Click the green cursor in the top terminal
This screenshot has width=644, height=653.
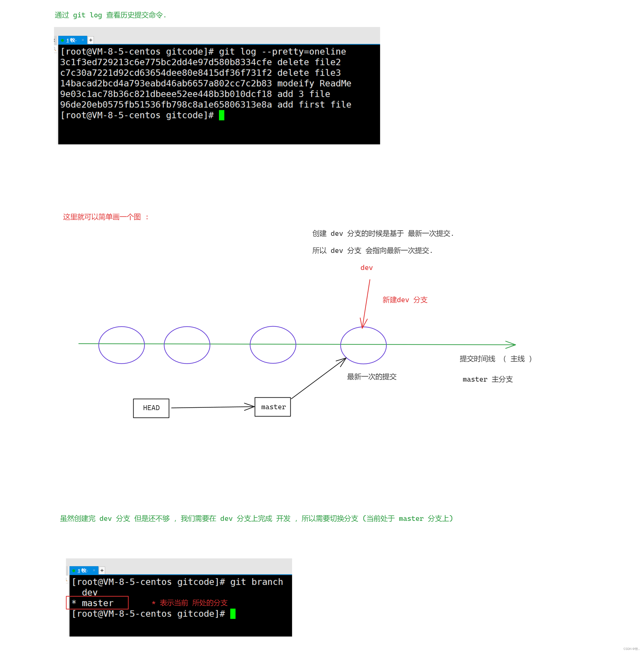click(x=221, y=115)
